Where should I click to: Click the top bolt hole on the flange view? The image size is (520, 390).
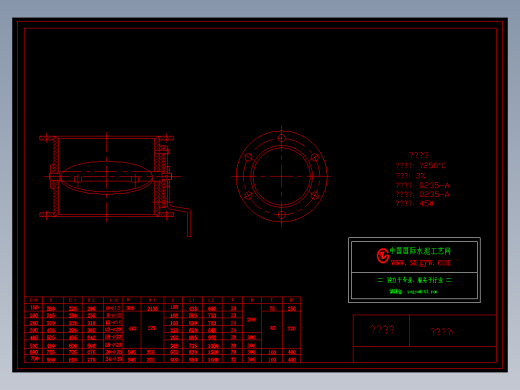[x=282, y=138]
